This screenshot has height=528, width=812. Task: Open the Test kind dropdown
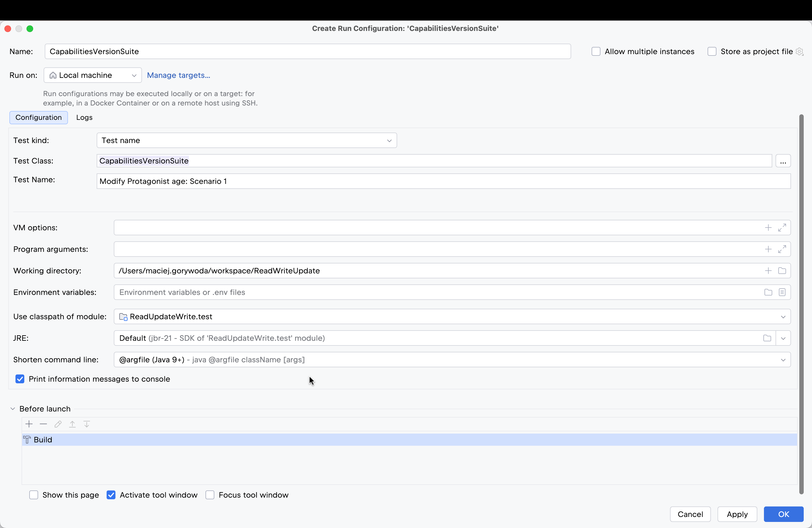click(x=247, y=141)
